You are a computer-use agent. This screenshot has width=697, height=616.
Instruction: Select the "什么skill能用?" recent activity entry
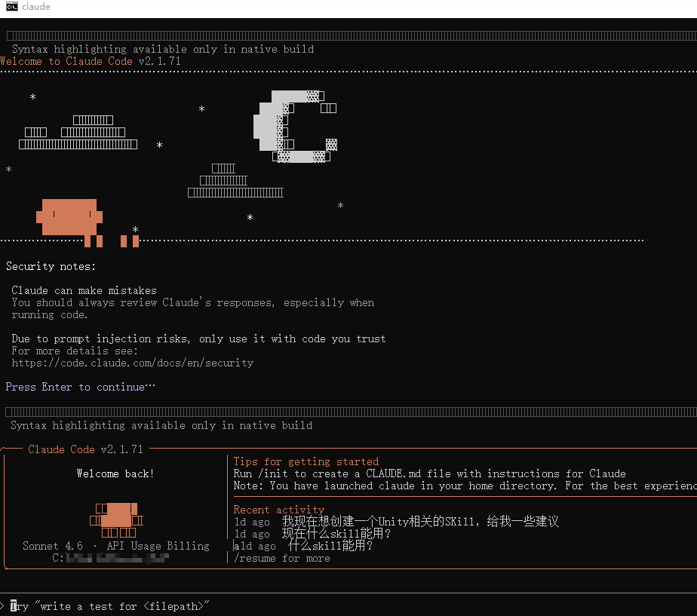coord(330,546)
